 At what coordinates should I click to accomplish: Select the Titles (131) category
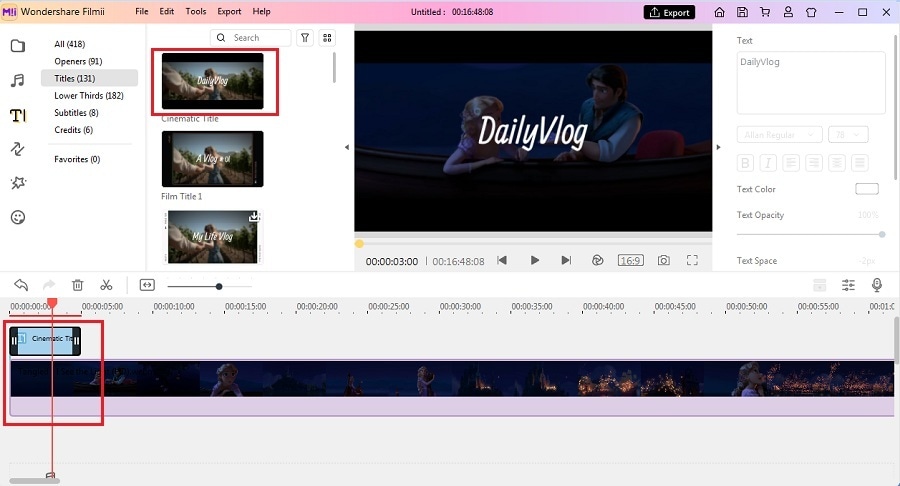coord(89,79)
